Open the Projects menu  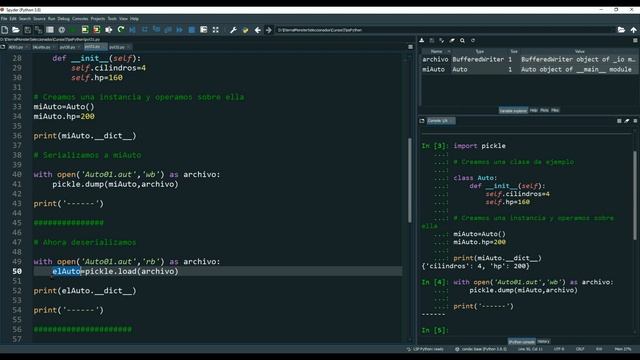tap(98, 19)
